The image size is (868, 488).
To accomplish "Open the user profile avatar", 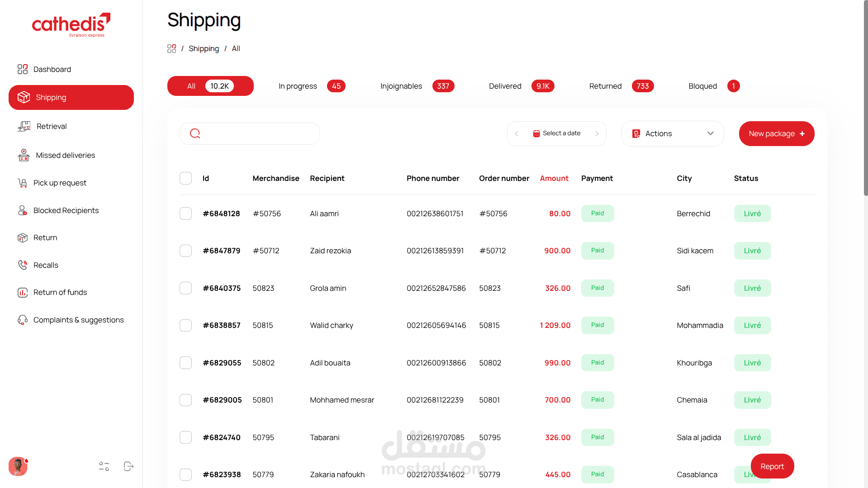I will pos(18,466).
